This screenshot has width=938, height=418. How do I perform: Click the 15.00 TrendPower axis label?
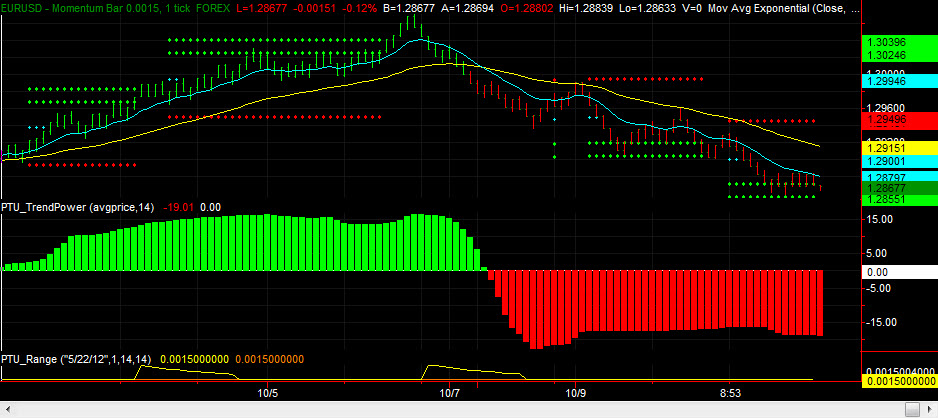pyautogui.click(x=881, y=219)
